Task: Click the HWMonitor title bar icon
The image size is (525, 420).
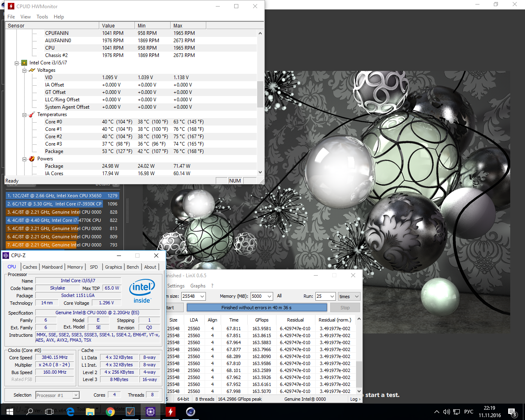Action: coord(11,6)
